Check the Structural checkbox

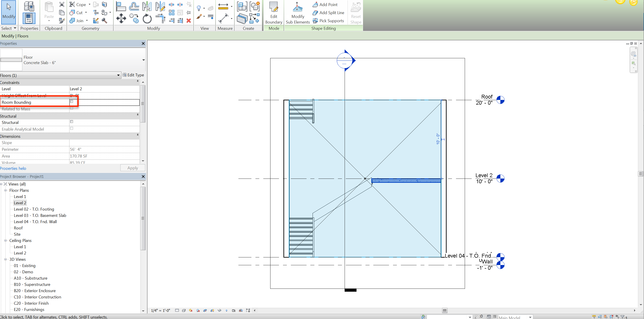coord(72,122)
